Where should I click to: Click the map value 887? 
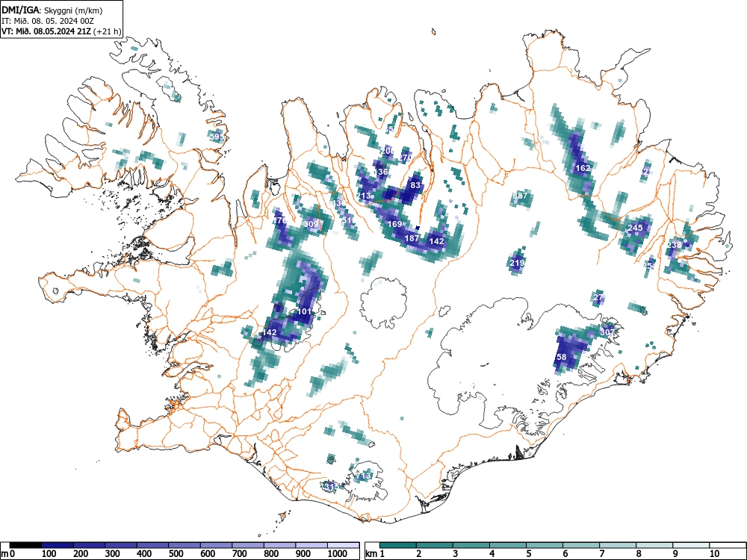520,196
